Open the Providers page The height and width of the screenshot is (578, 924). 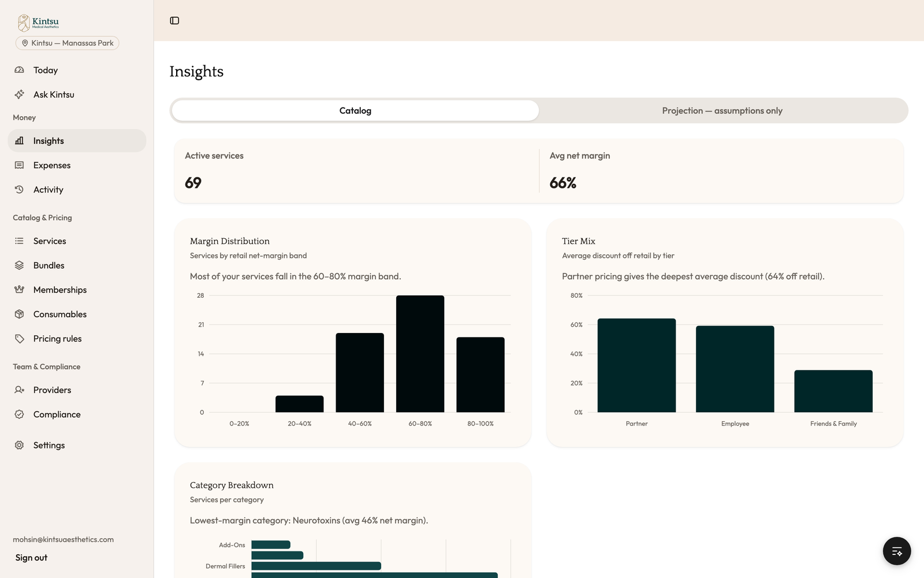[x=77, y=390]
